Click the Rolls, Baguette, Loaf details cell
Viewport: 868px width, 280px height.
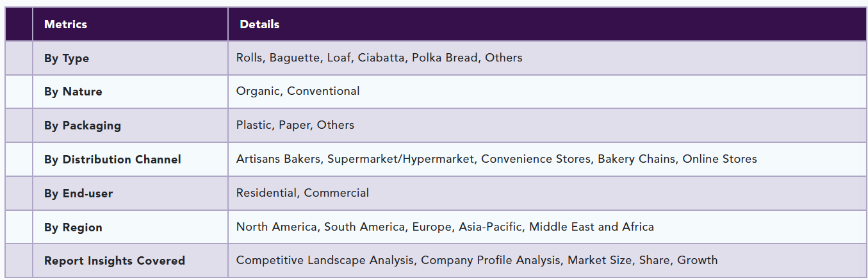point(379,58)
